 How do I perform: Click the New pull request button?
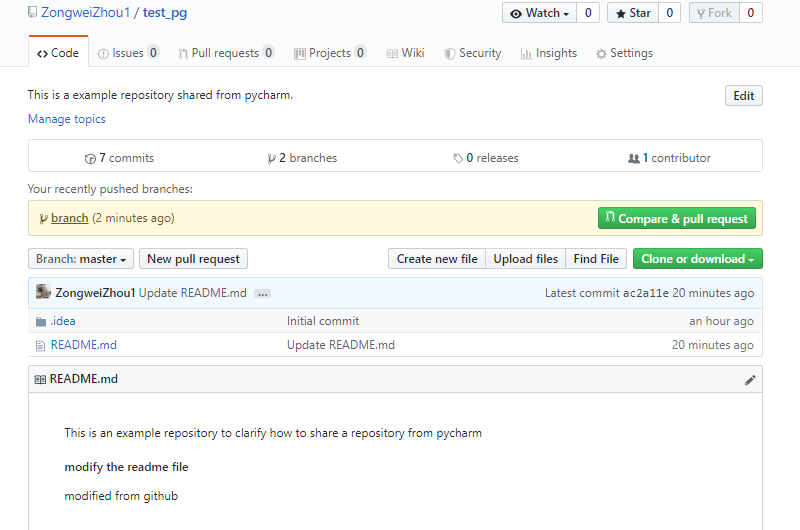[x=193, y=259]
